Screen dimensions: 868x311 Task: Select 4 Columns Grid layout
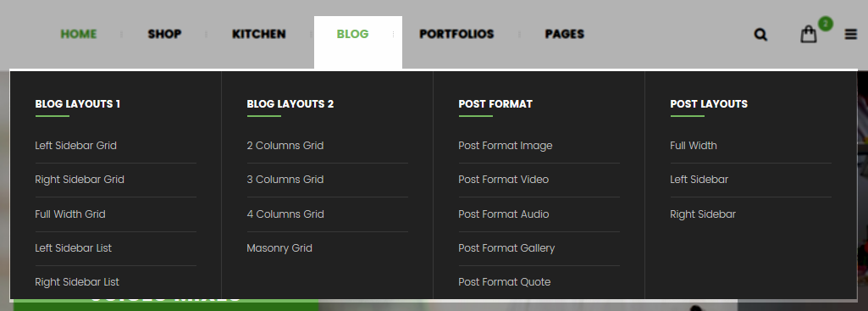(x=285, y=214)
